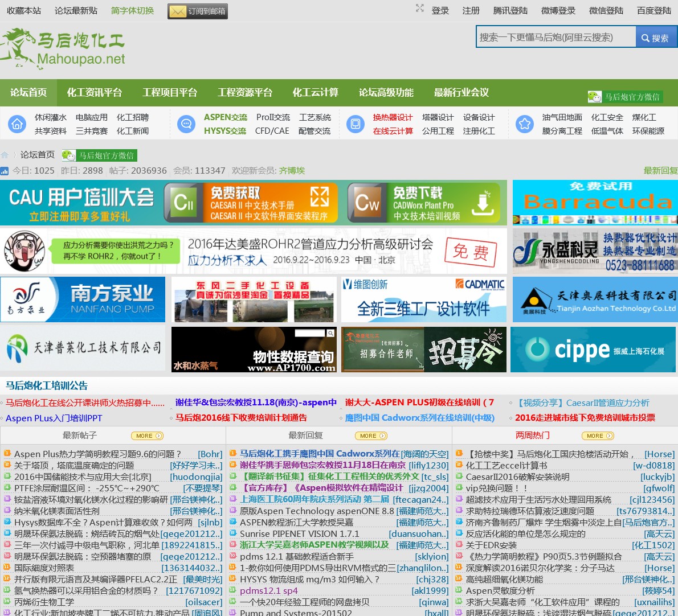Open announcement 2016走进城市线下免费培训城市投票
Screen dimensions: 678x616
585,418
